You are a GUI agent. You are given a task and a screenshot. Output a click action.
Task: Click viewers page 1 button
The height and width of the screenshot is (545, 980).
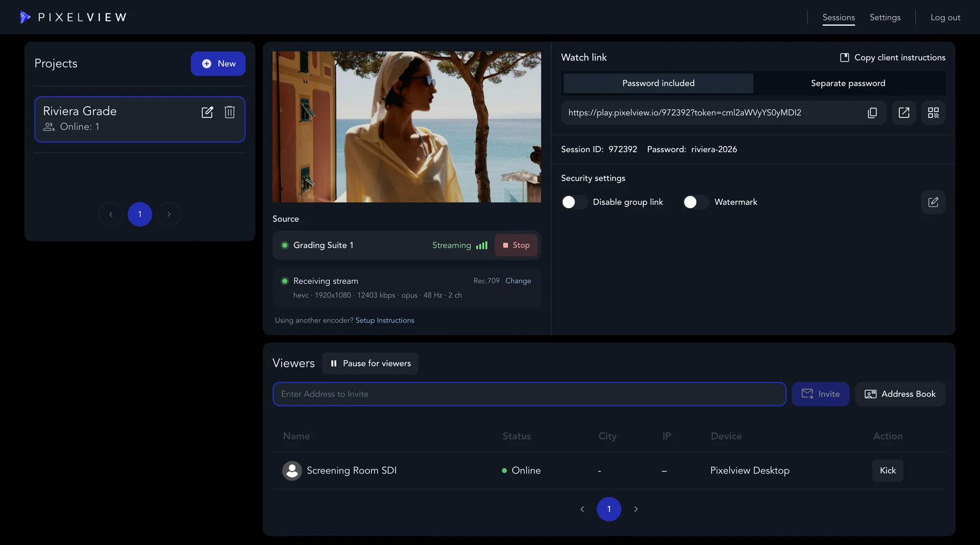609,509
